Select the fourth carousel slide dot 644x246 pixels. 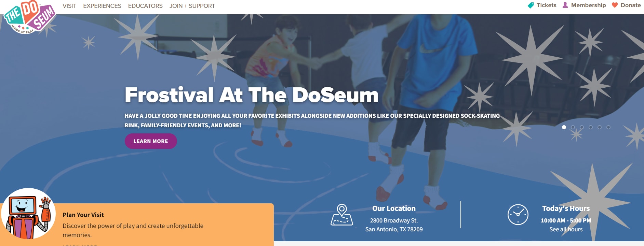tap(591, 127)
